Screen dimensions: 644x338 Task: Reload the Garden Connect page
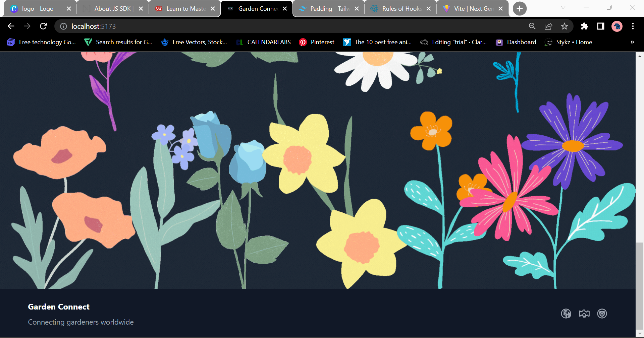coord(43,26)
